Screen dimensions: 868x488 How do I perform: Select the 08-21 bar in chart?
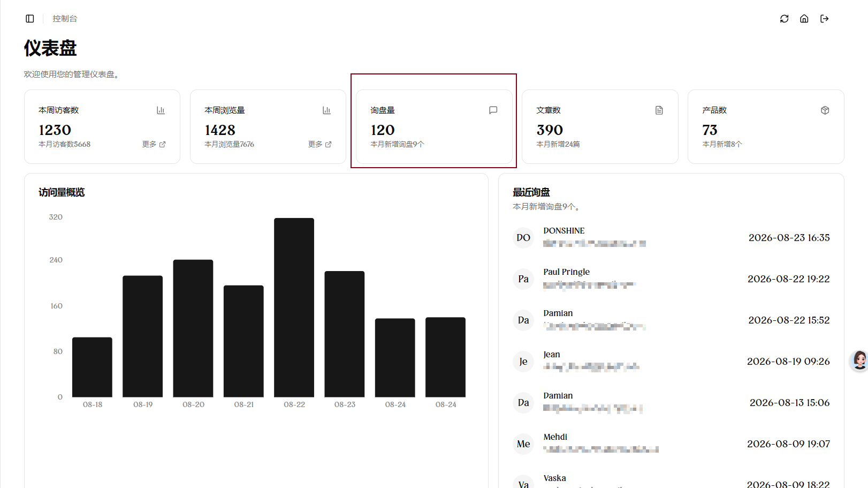(243, 341)
